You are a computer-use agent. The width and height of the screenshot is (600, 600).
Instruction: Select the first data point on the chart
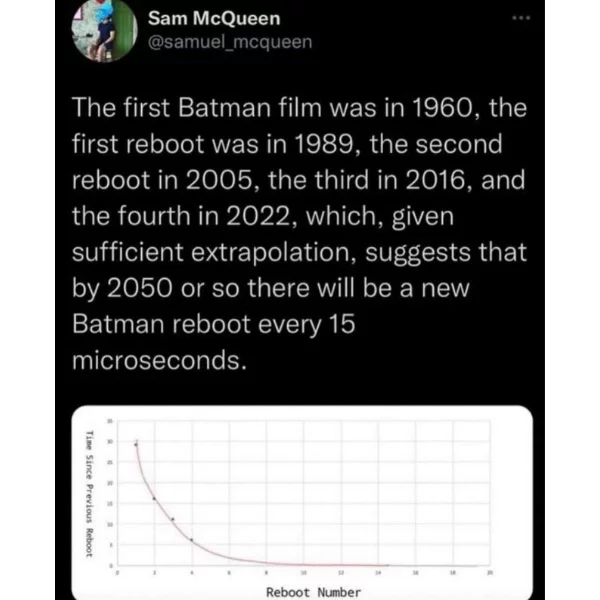pyautogui.click(x=136, y=444)
